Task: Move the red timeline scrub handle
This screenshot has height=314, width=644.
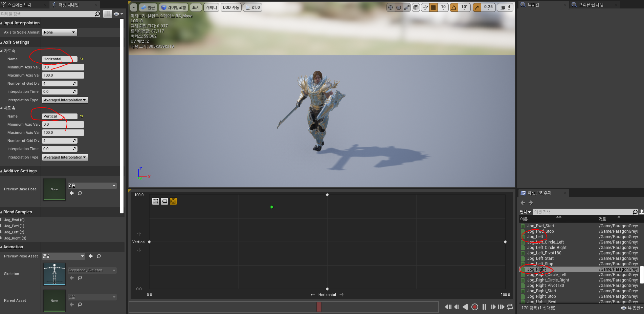Action: 319,307
